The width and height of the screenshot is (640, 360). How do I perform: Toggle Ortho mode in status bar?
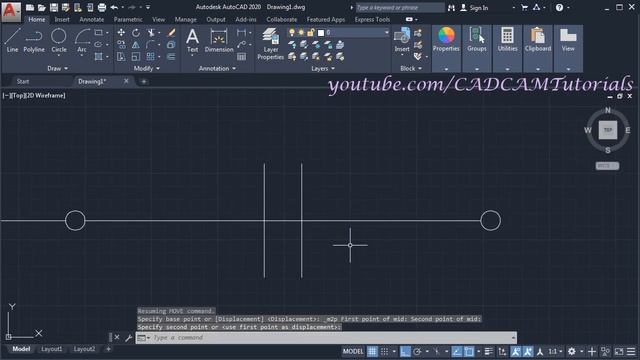[x=405, y=351]
